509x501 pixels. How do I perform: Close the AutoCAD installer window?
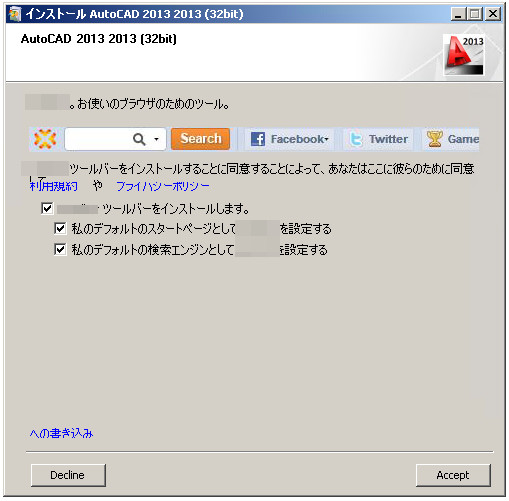[x=493, y=14]
